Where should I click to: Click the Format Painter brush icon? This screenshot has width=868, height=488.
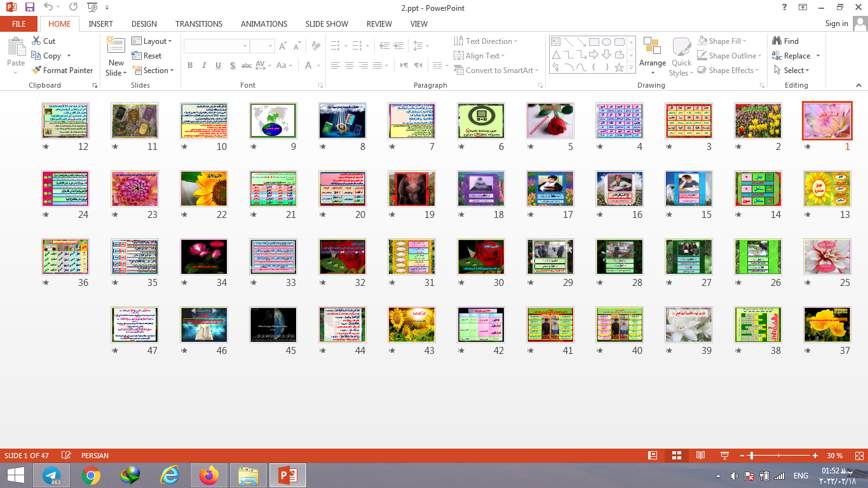36,71
